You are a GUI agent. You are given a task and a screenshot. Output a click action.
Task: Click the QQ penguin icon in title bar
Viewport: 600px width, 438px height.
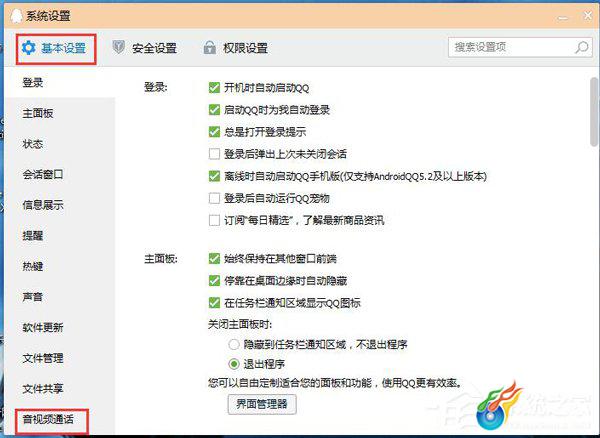pyautogui.click(x=16, y=16)
